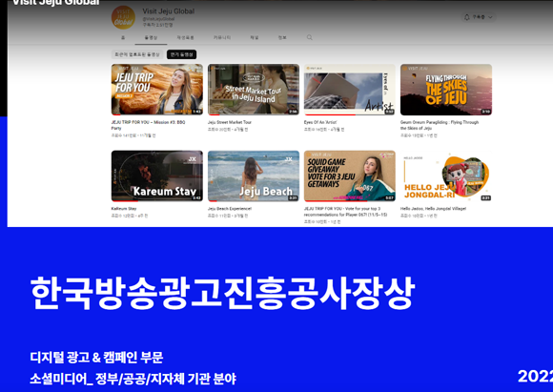Open the Playlists tab

(x=185, y=37)
